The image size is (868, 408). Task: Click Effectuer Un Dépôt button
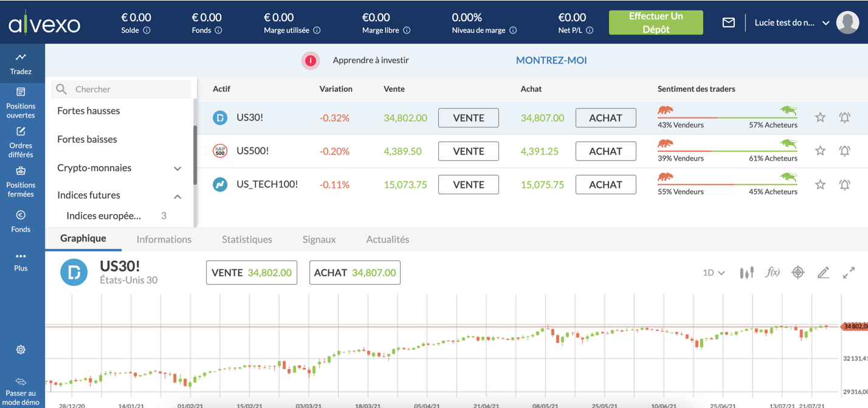point(655,22)
